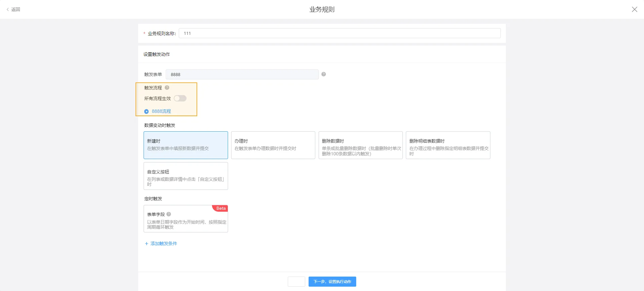This screenshot has height=291, width=644.
Task: Select the 新建时 trigger card
Action: (x=185, y=145)
